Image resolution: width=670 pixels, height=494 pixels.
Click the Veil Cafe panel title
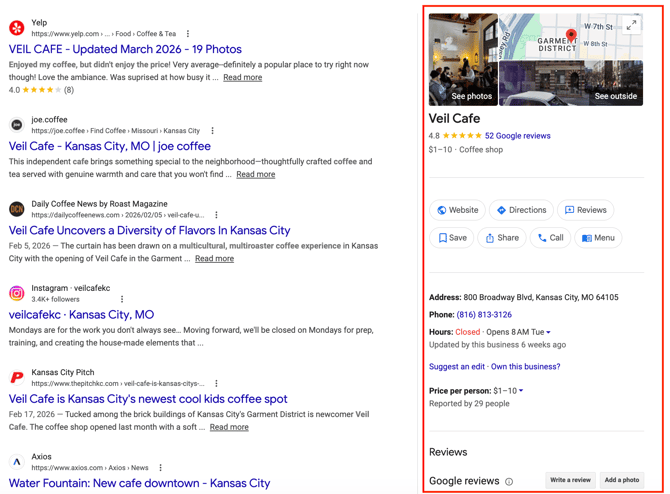click(x=454, y=118)
